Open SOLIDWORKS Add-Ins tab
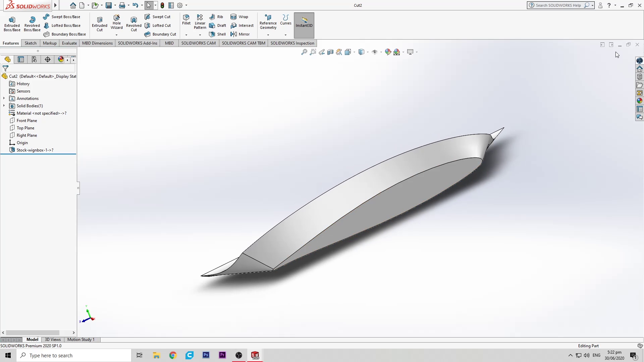The image size is (644, 362). [138, 43]
